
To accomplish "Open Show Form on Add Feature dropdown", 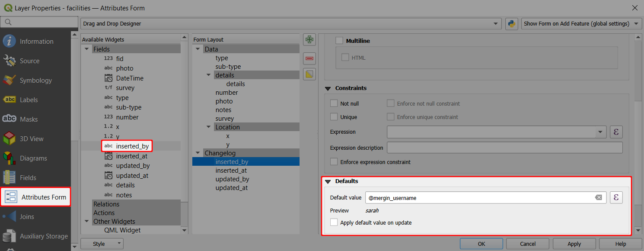I will [x=581, y=24].
